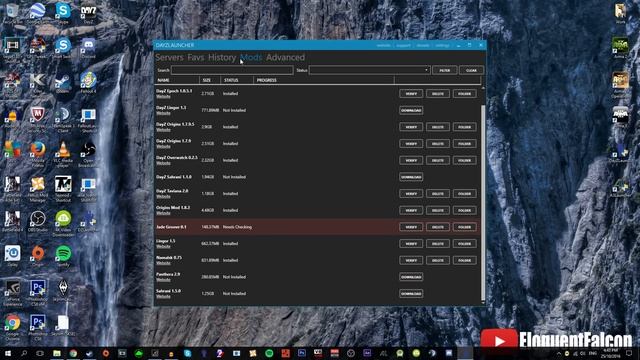Screen dimensions: 640x360
Task: Select the 'Needs Checking' status text
Action: (x=237, y=227)
